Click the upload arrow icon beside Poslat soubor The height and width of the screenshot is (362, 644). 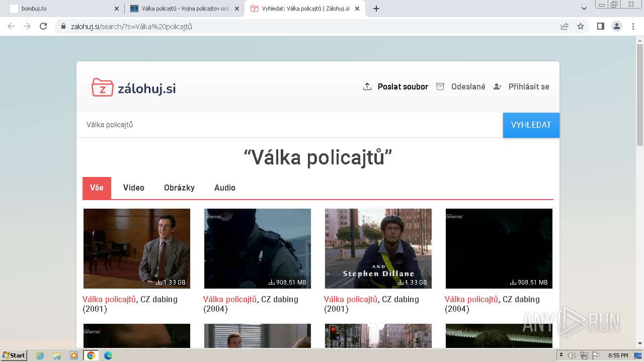[x=367, y=86]
